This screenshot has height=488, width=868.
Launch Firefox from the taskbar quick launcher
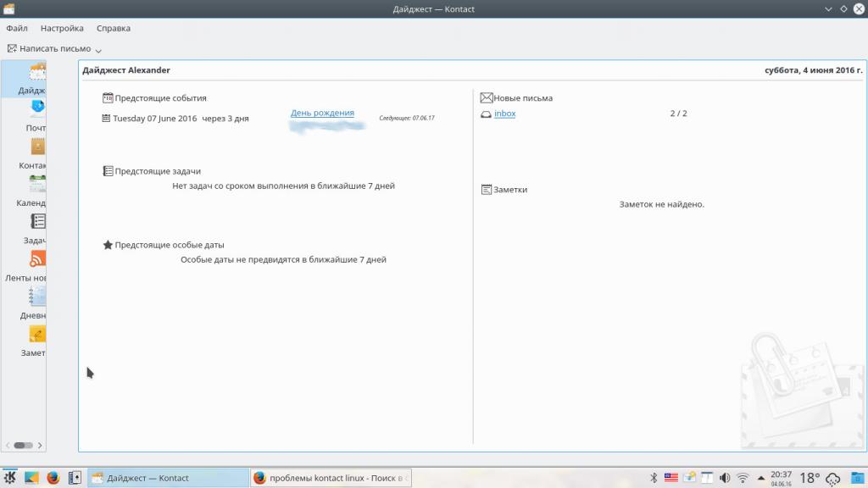[x=53, y=478]
